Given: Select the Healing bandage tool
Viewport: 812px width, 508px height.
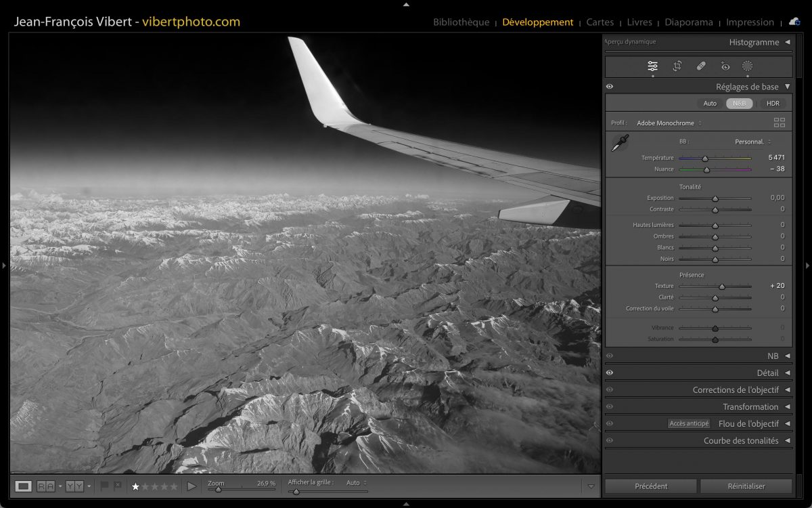Looking at the screenshot, I should pyautogui.click(x=701, y=66).
